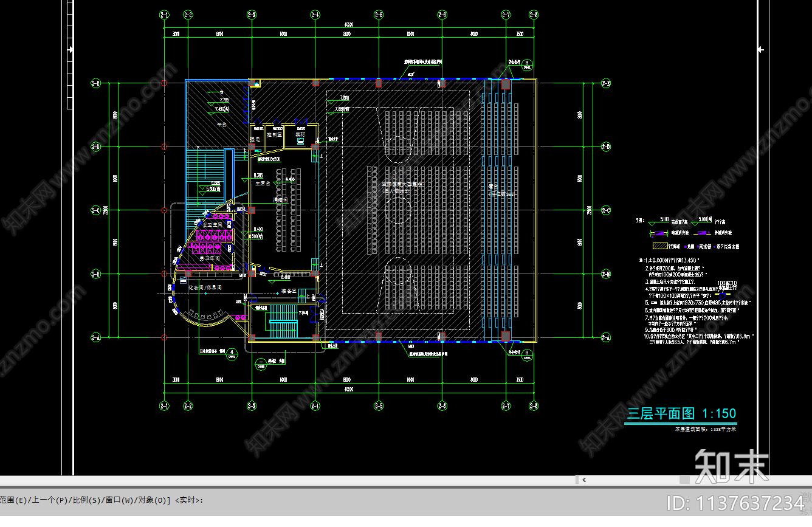Select the 化妆间/休息间 label
The height and width of the screenshot is (527, 812).
click(x=206, y=287)
